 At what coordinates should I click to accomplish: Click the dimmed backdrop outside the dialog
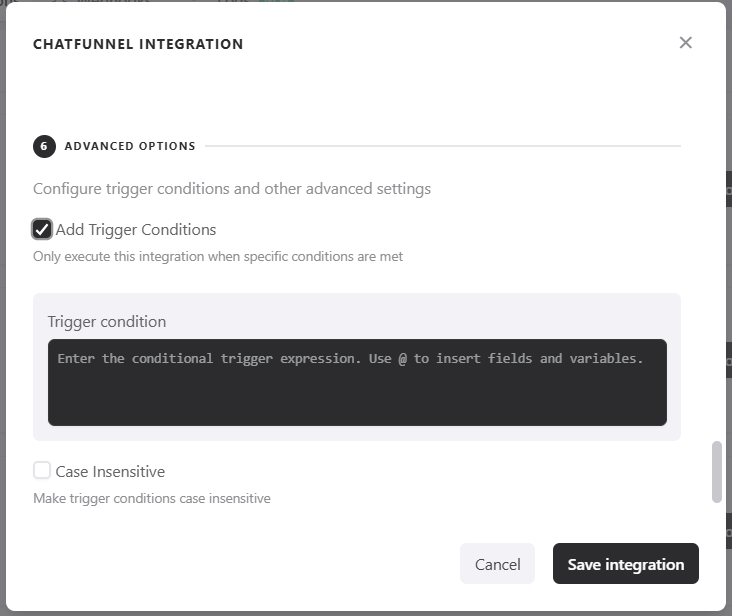[729, 300]
